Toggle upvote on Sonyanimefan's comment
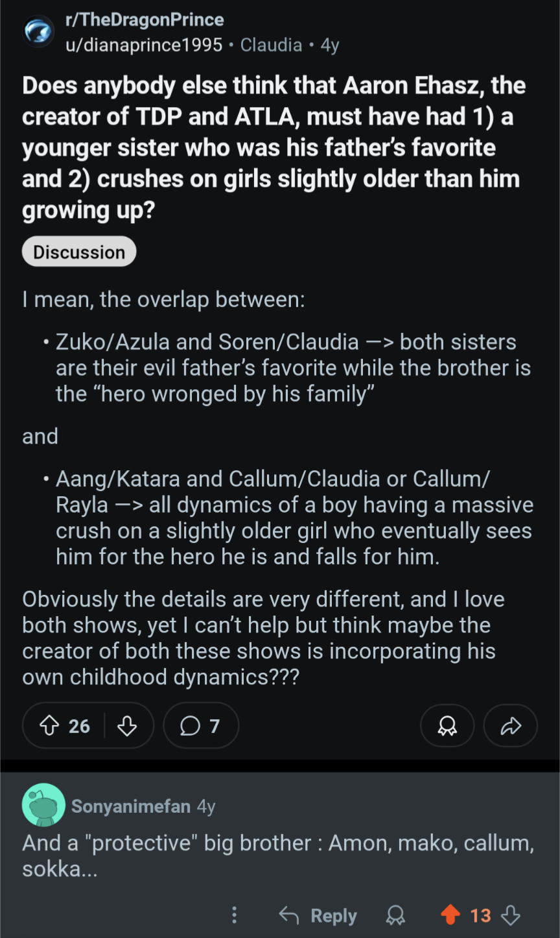560x938 pixels. click(x=449, y=915)
